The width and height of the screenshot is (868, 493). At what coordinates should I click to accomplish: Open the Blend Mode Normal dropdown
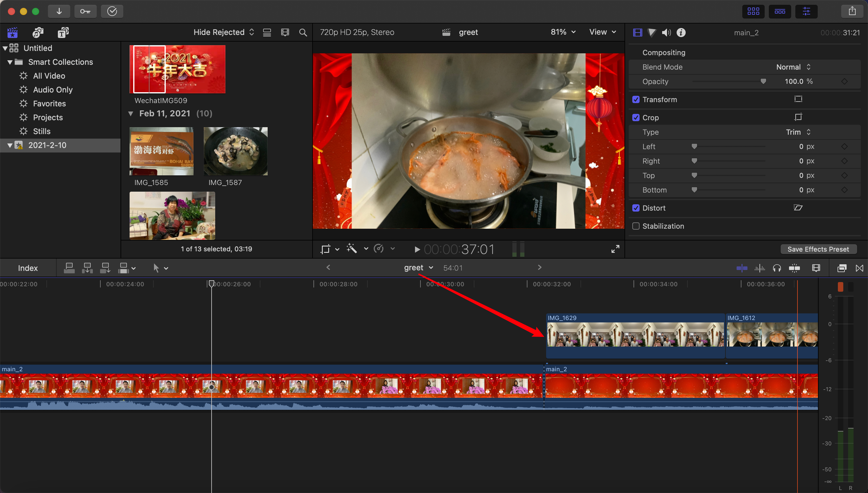[793, 67]
